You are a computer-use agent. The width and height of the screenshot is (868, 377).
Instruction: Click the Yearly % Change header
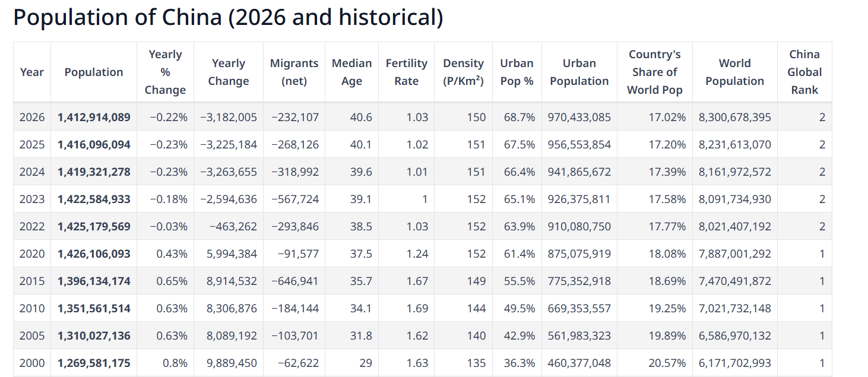(165, 72)
